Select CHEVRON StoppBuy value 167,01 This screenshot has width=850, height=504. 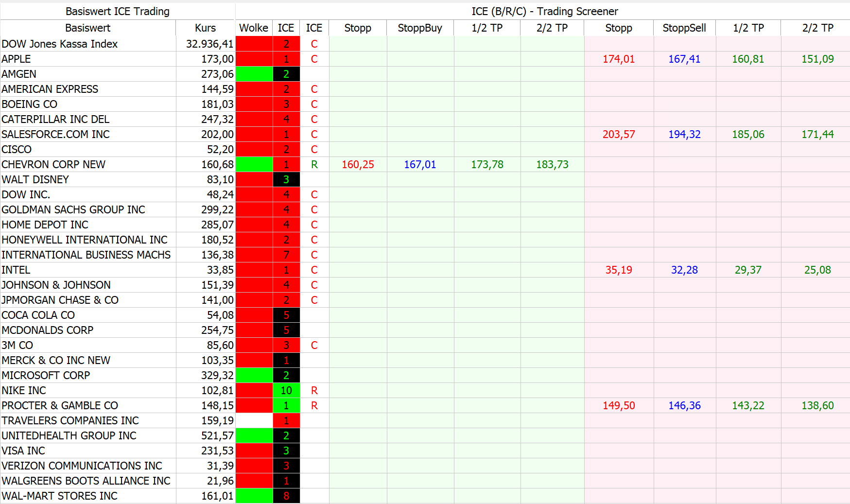[x=420, y=164]
